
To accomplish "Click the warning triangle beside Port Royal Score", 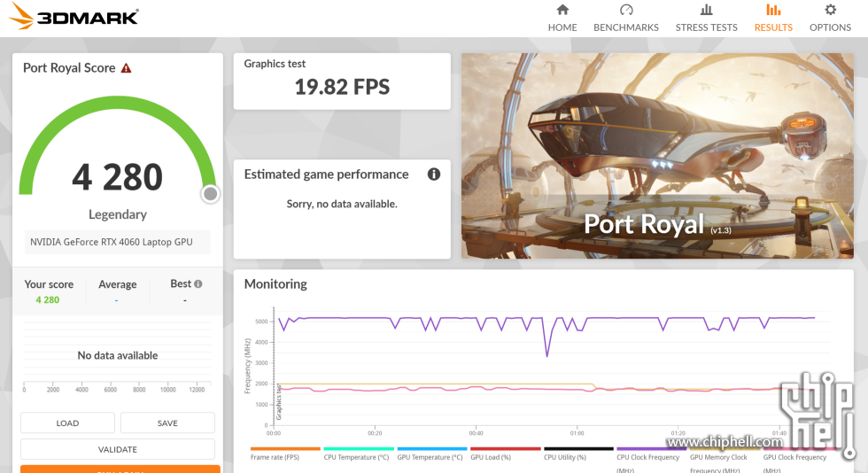I will pos(126,68).
